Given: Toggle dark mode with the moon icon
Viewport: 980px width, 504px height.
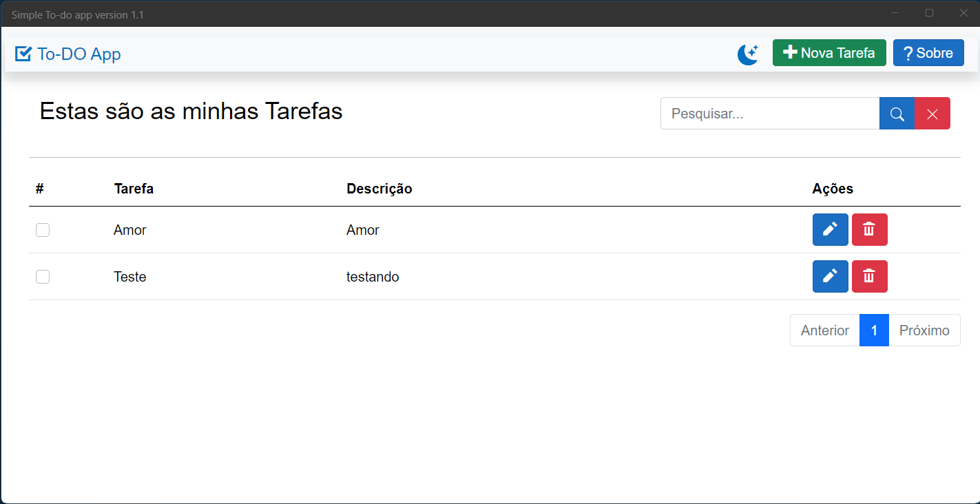Looking at the screenshot, I should [x=748, y=54].
